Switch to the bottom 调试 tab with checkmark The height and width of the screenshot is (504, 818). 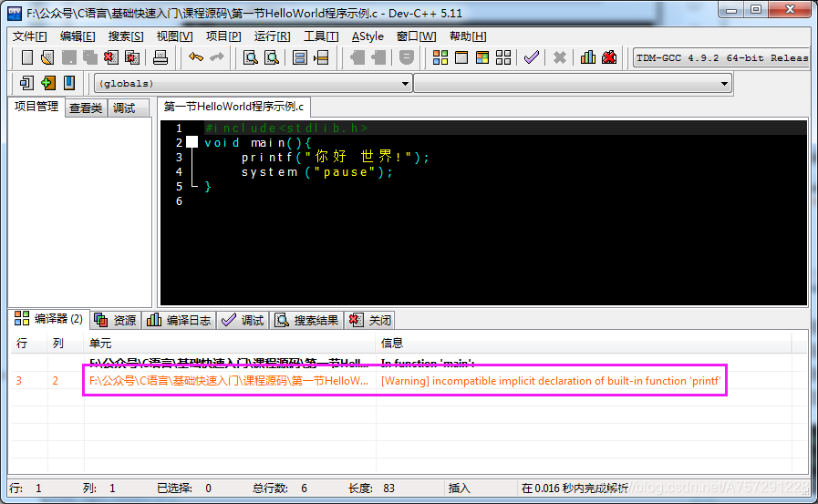coord(243,320)
